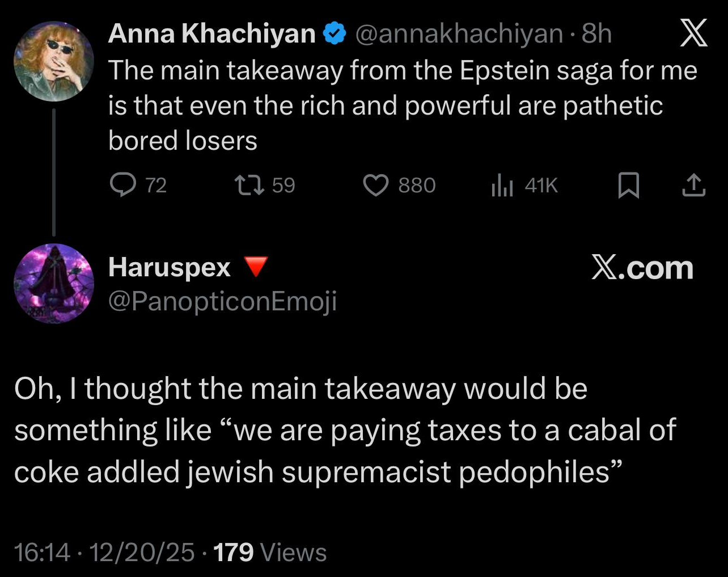This screenshot has height=577, width=728.
Task: Click the 880 likes count
Action: 417,186
